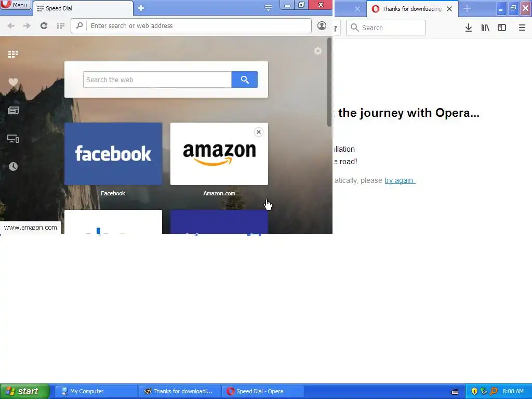Open Speed Dial from sidebar grid icon

point(13,54)
